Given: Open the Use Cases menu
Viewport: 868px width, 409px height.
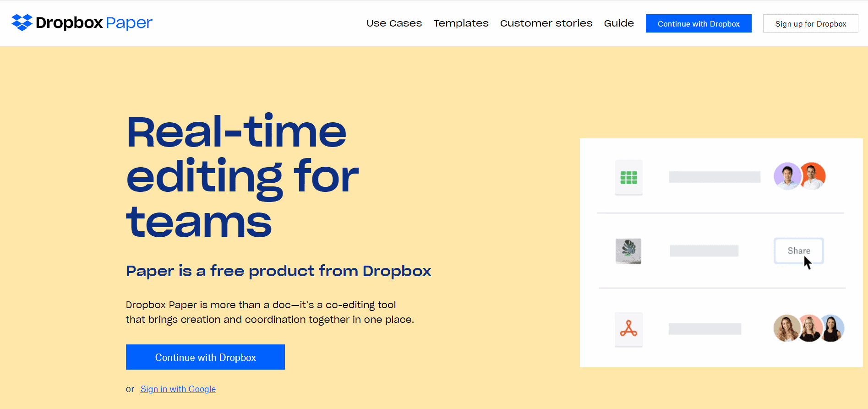Looking at the screenshot, I should [x=394, y=23].
